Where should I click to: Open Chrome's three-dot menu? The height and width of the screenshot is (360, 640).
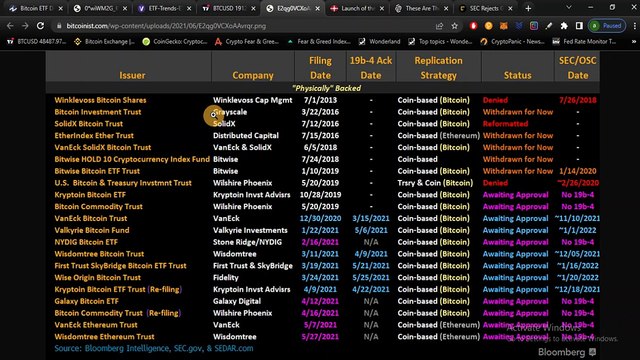point(635,26)
